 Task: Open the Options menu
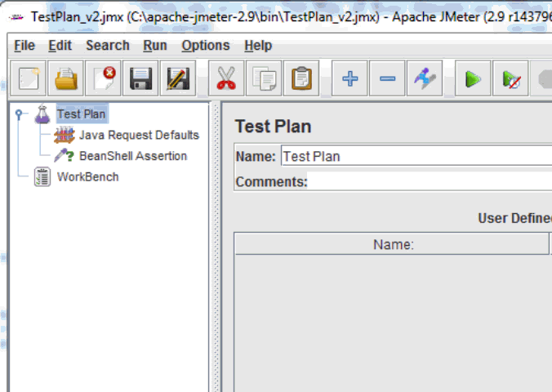click(x=205, y=46)
